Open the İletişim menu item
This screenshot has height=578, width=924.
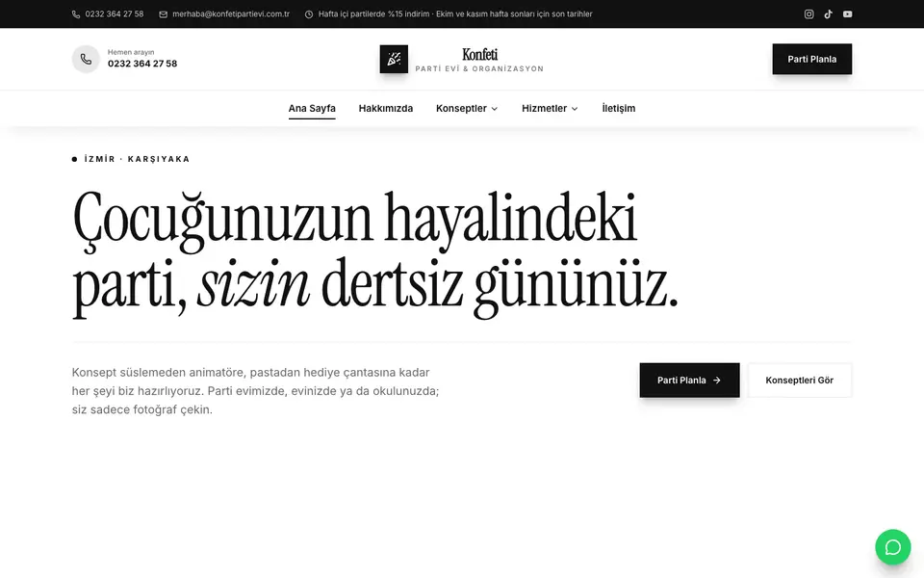619,109
